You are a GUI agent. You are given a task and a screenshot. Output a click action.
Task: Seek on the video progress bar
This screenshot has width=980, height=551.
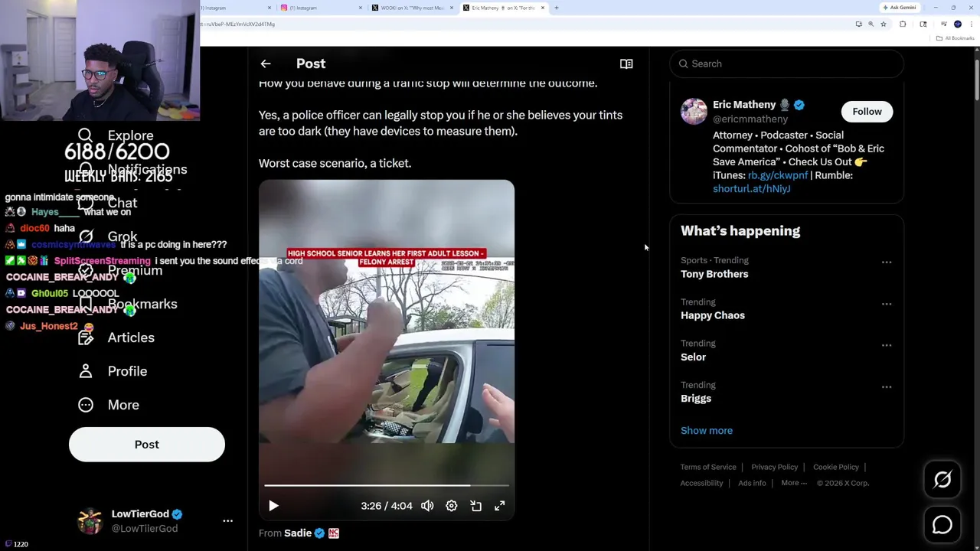pyautogui.click(x=387, y=485)
